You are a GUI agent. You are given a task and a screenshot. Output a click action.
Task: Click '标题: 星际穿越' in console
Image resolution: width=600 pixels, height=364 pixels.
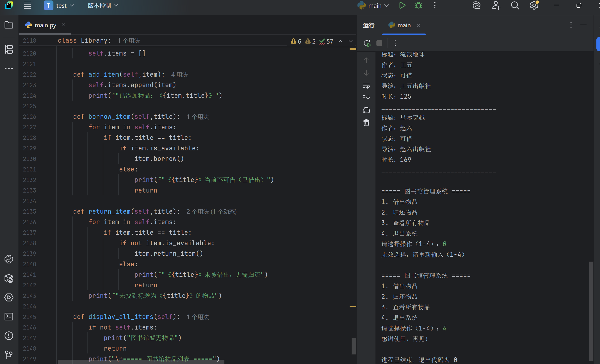tap(403, 118)
